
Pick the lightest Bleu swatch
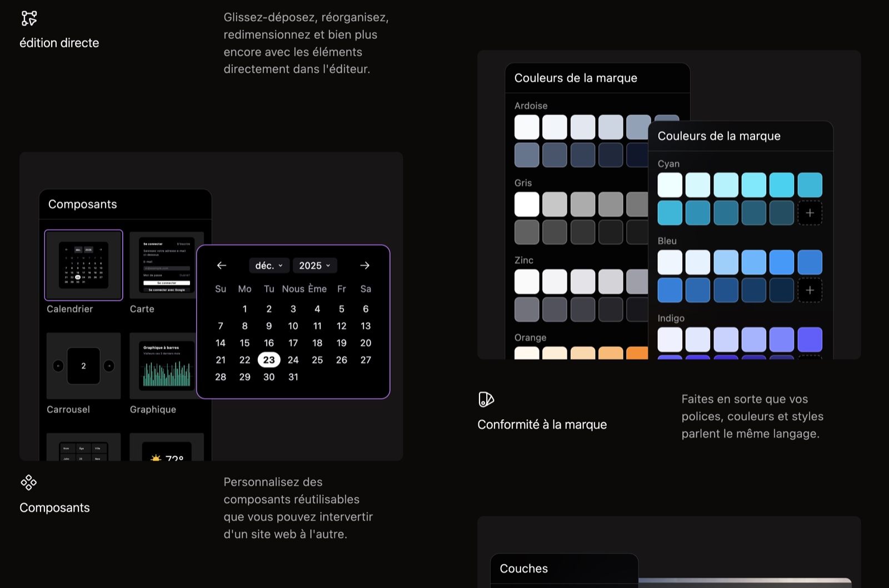(x=670, y=262)
